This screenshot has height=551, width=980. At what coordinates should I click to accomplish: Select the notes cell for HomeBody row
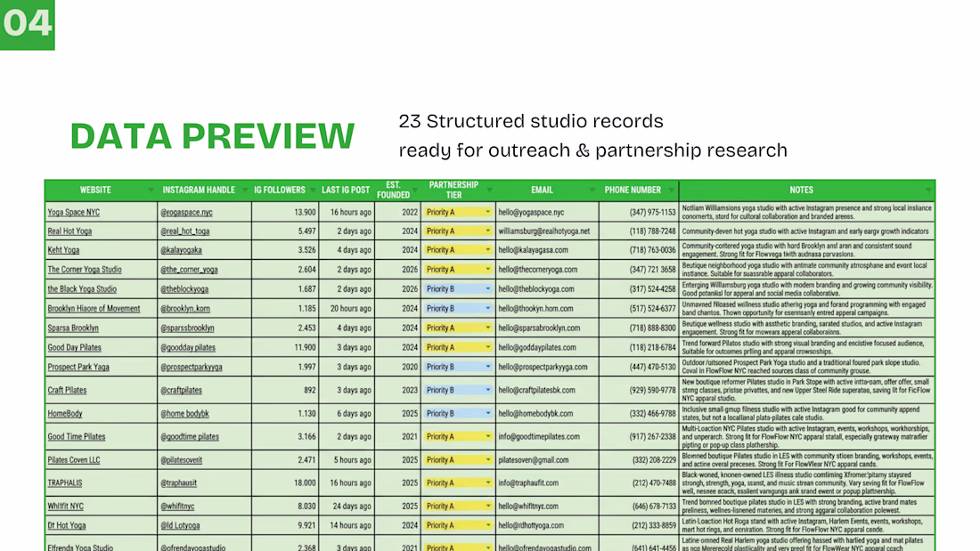coord(807,414)
